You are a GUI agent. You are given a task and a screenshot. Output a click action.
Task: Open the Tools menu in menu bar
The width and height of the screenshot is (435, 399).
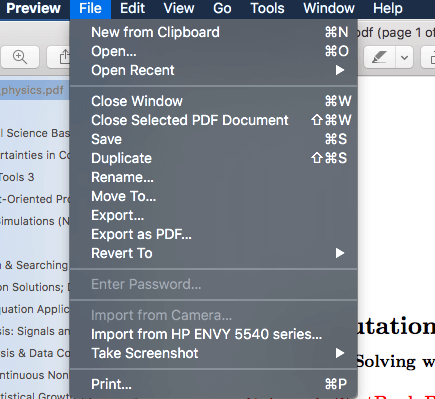pos(267,8)
